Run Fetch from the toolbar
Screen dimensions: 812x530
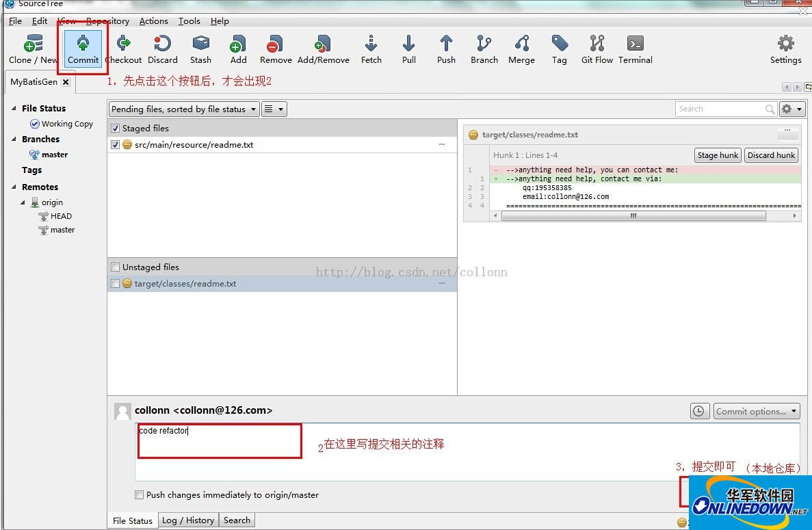click(x=371, y=49)
